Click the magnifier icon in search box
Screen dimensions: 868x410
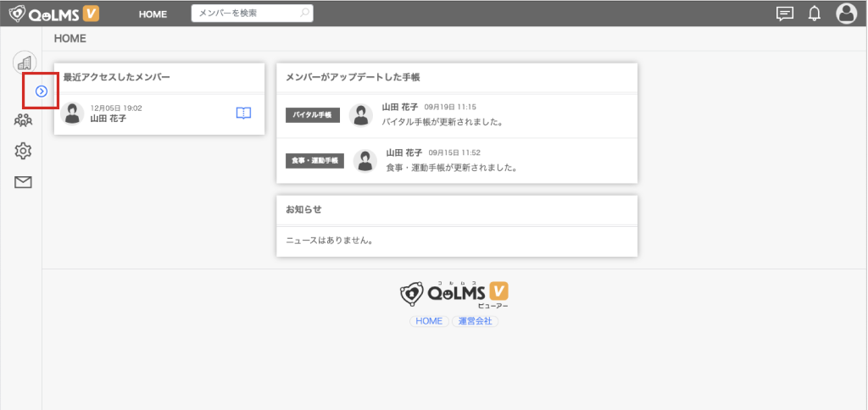coord(305,14)
